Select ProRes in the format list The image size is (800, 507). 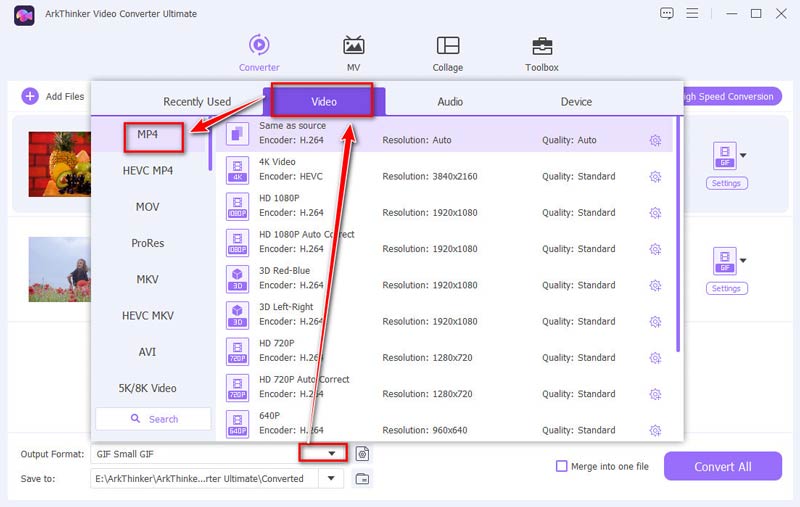[x=150, y=243]
